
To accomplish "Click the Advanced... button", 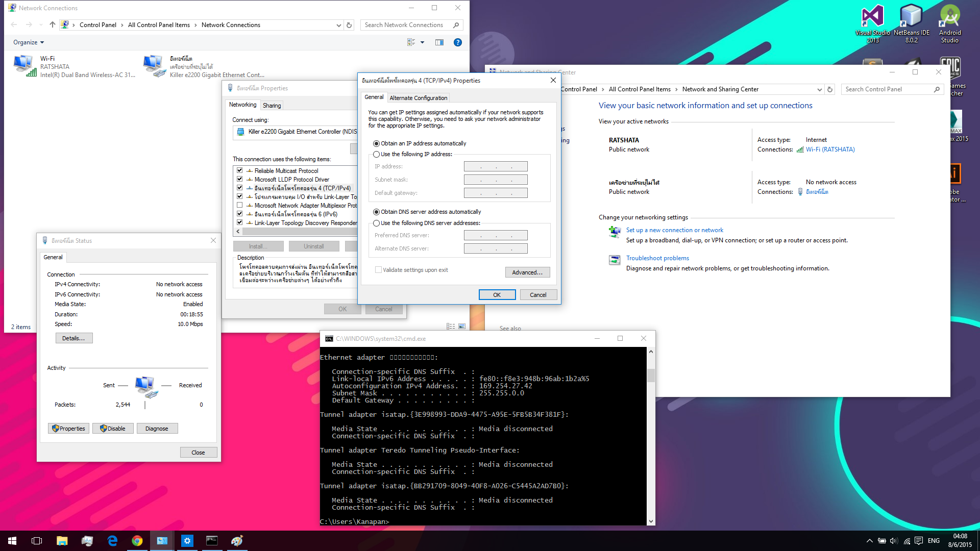I will point(527,272).
